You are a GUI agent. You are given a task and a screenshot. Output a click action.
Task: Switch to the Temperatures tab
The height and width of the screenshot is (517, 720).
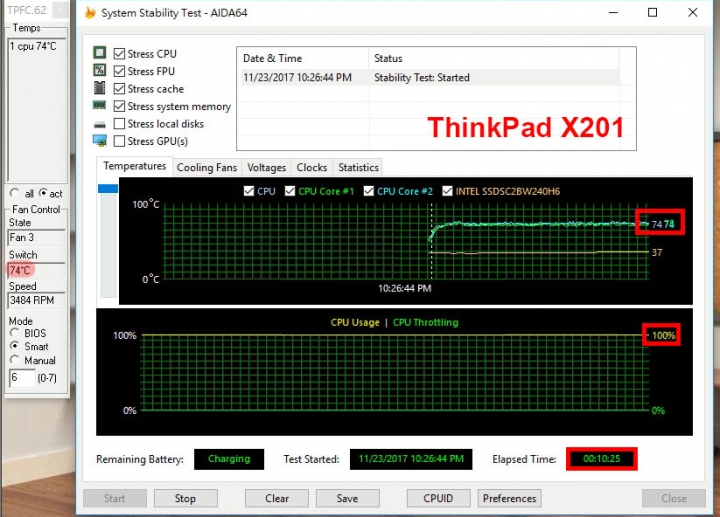(x=135, y=166)
